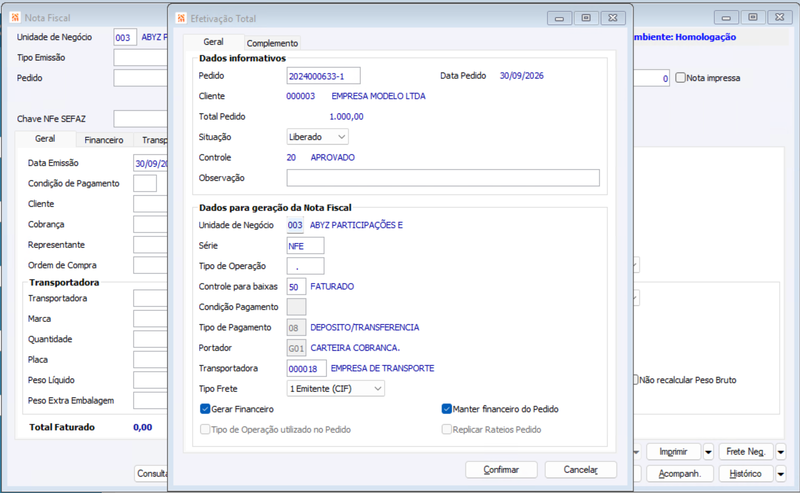
Task: Click the Chave NFe SEFAZ field
Action: 141,119
